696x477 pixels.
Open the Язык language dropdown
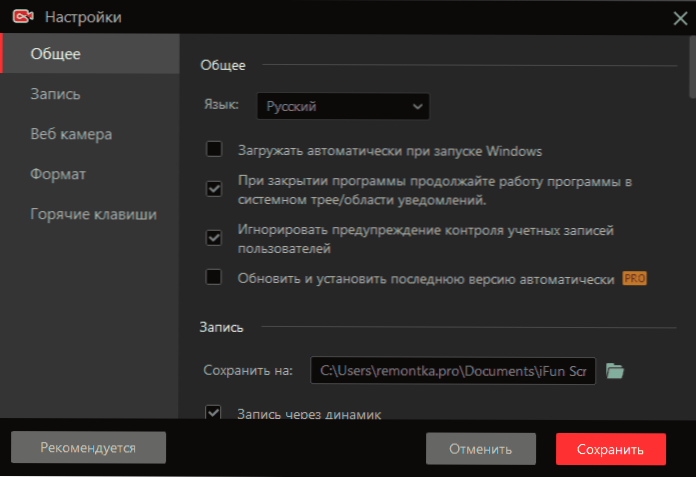[x=343, y=106]
